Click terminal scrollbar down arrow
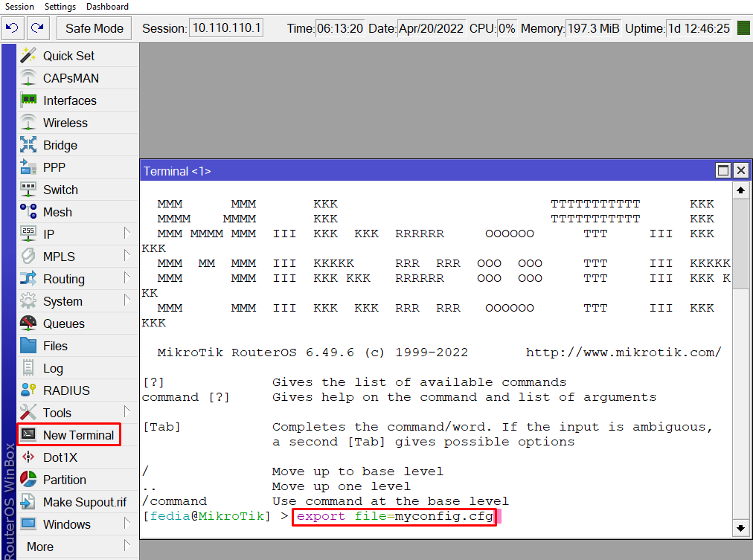This screenshot has width=753, height=560. pos(740,528)
